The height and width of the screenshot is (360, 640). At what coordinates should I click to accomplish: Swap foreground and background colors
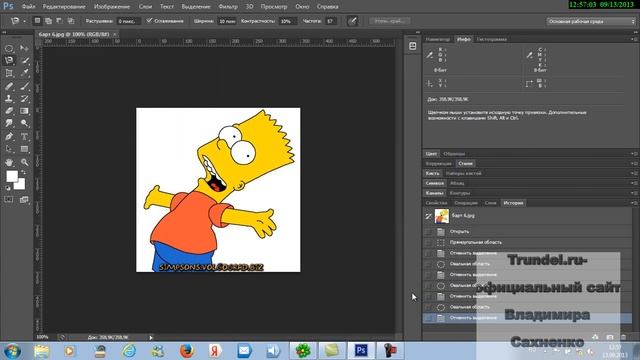23,173
